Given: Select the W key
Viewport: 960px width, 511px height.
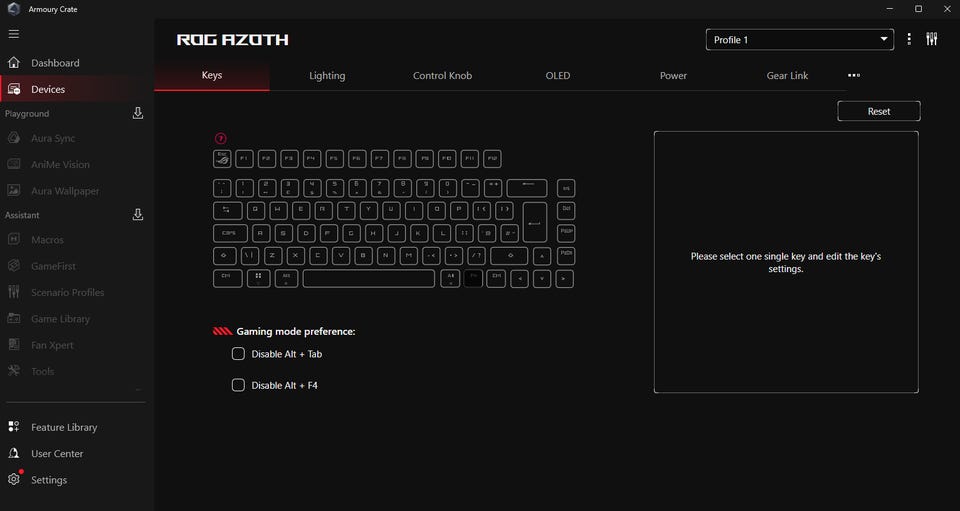Looking at the screenshot, I should point(278,211).
